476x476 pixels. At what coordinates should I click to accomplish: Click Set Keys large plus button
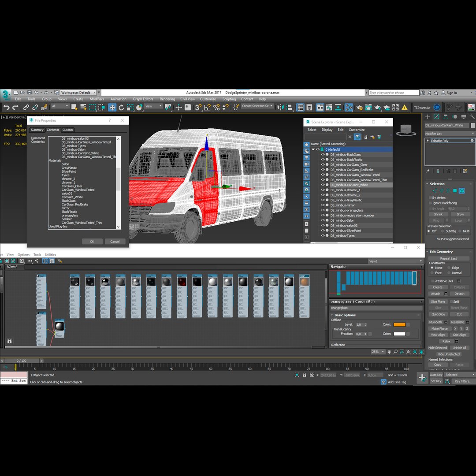point(422,378)
